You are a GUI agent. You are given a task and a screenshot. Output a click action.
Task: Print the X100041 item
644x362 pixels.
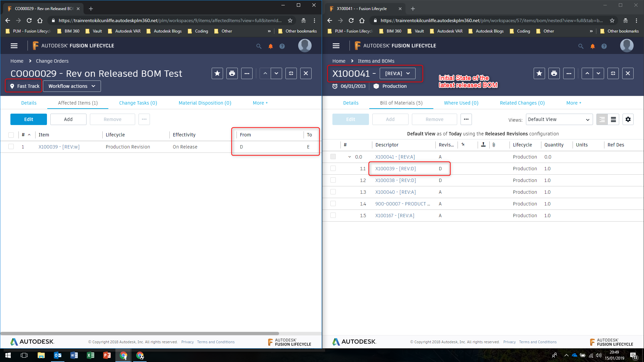[x=554, y=73]
